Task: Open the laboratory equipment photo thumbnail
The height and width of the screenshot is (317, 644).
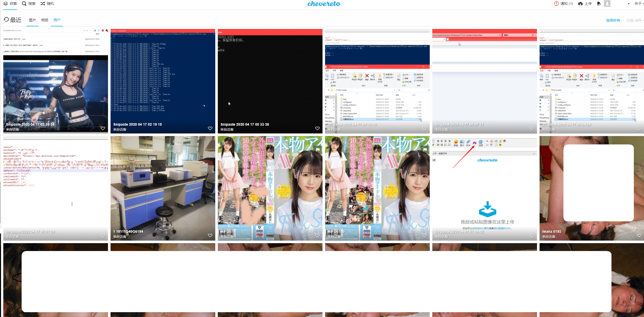Action: 163,183
